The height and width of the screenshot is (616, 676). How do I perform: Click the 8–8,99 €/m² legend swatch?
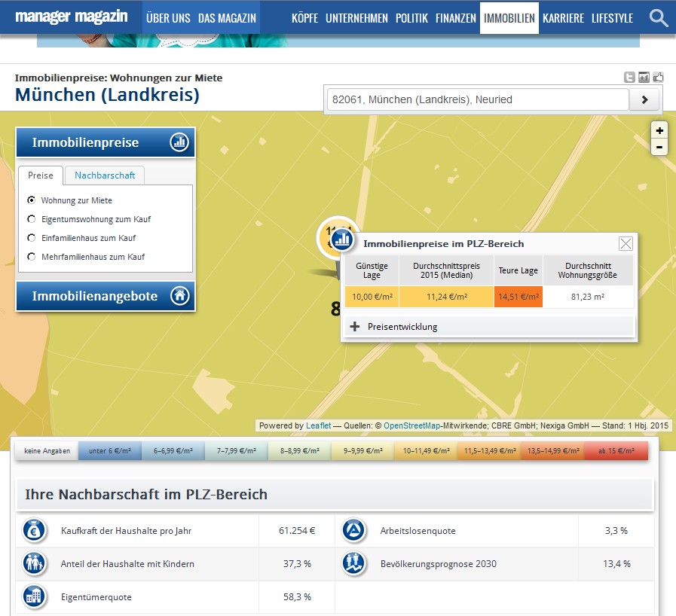(300, 450)
